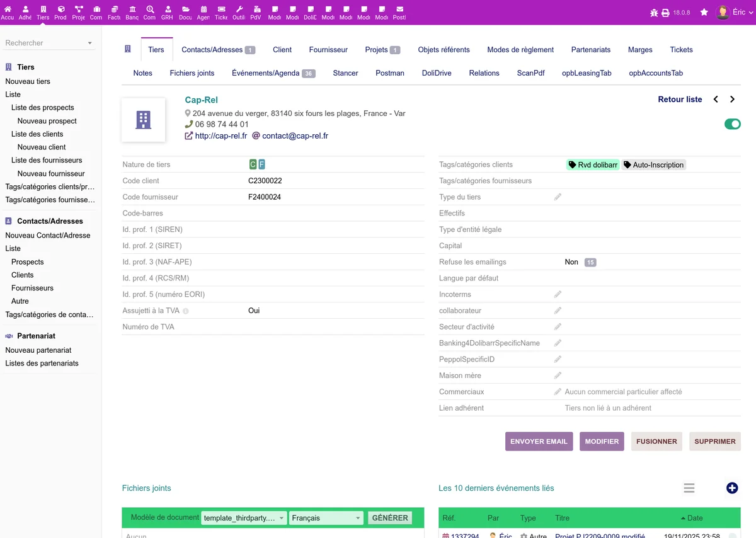Viewport: 756px width, 538px height.
Task: Click the MODIFIER button
Action: [602, 442]
